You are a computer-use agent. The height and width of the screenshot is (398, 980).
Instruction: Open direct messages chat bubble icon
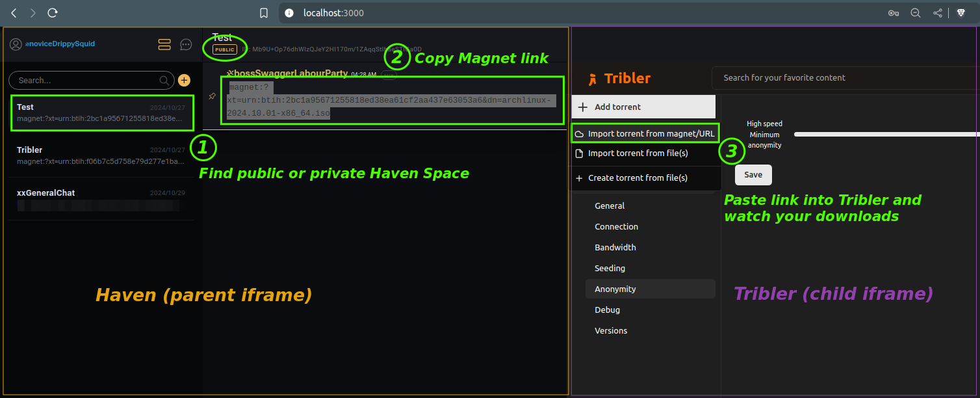point(186,44)
